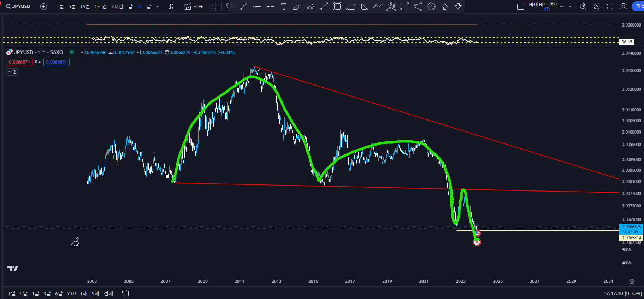The width and height of the screenshot is (644, 299).
Task: Select the trend line drawing tool
Action: [x=243, y=6]
